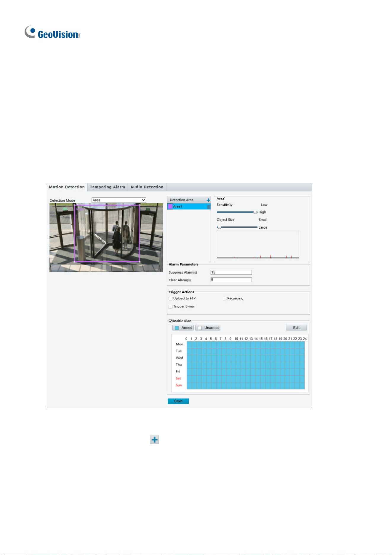Click the Tue row label

[179, 351]
